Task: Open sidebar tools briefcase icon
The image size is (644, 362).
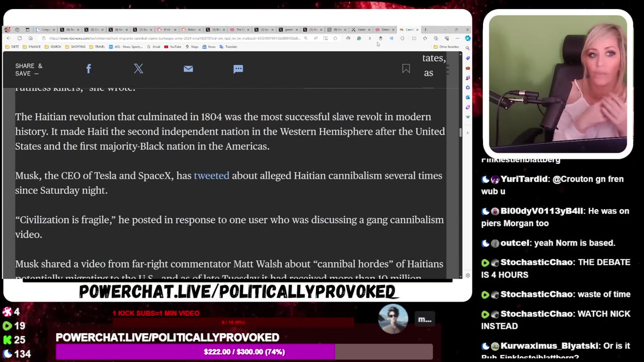Action: 467,68
